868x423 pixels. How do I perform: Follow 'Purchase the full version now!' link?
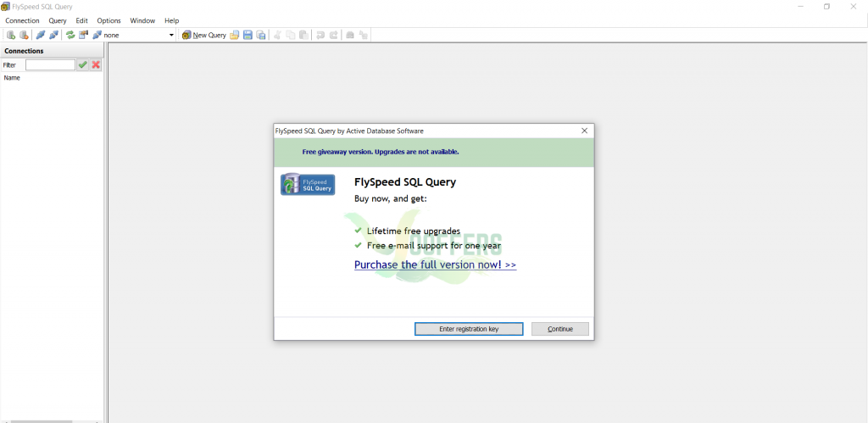point(435,264)
